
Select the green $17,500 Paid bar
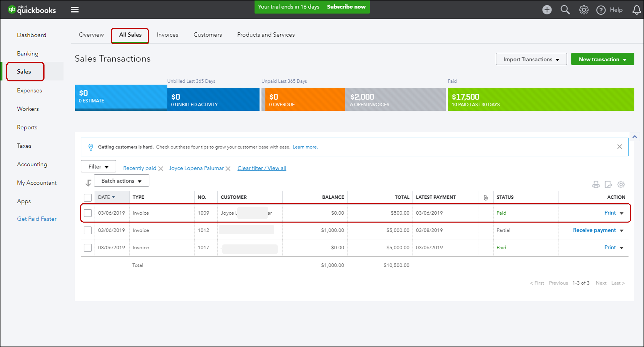pos(541,99)
